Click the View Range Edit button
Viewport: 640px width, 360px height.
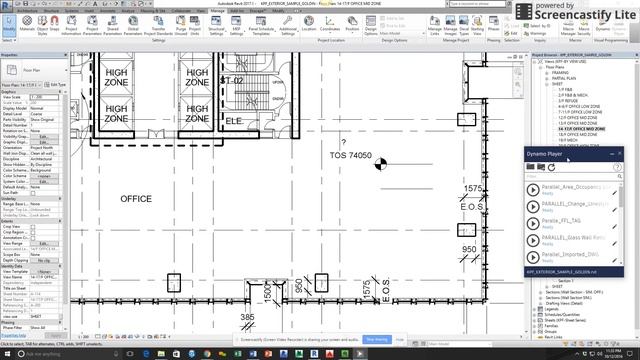(x=44, y=243)
